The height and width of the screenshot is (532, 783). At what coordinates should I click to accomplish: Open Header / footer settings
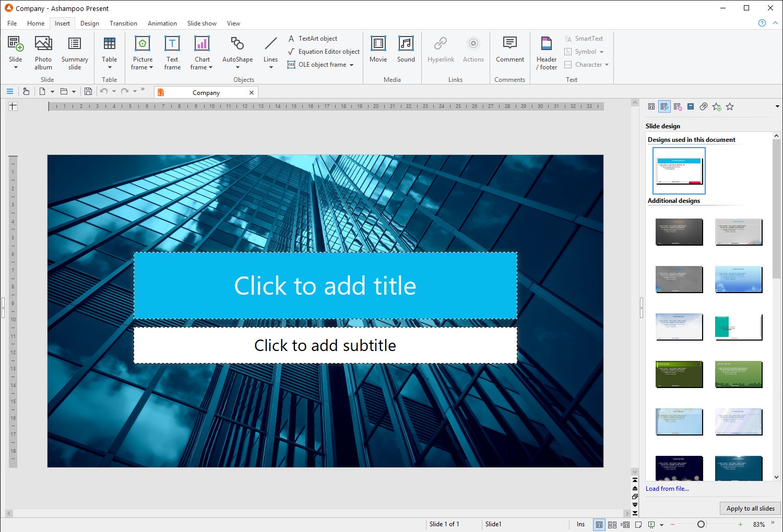547,52
